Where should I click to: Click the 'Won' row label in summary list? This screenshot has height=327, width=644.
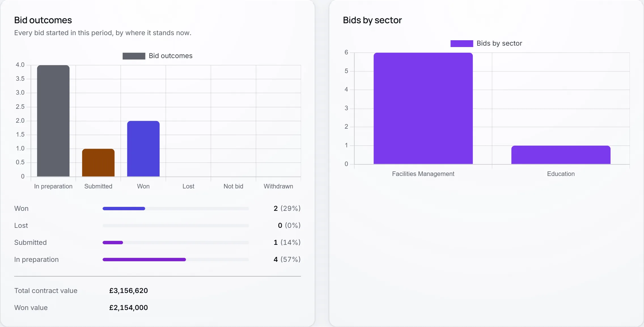[21, 209]
